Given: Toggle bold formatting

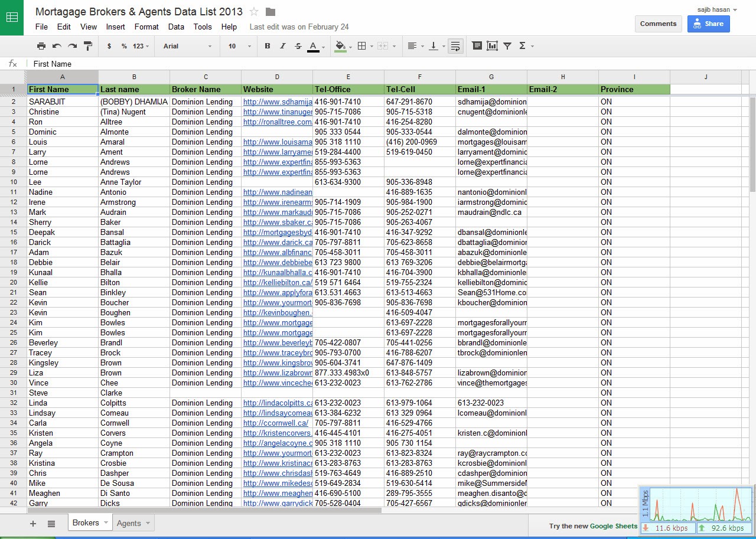Looking at the screenshot, I should click(268, 46).
